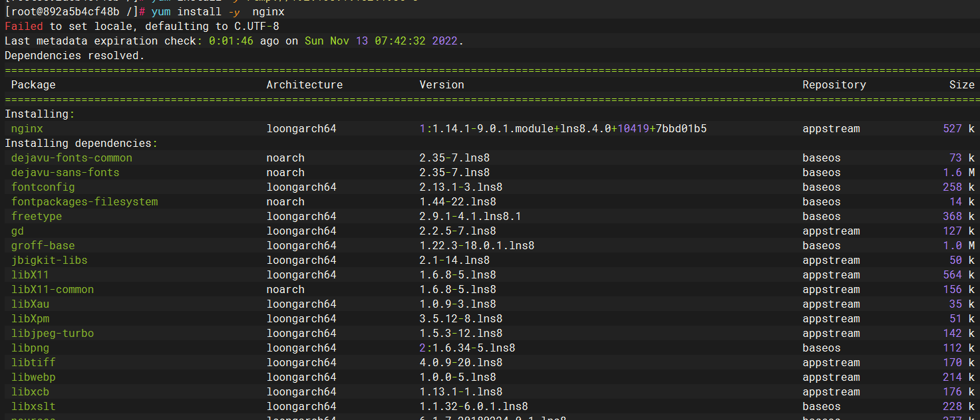Click libxslt version '1.1.32-6.0.1.lns8'
980x420 pixels.
point(474,406)
